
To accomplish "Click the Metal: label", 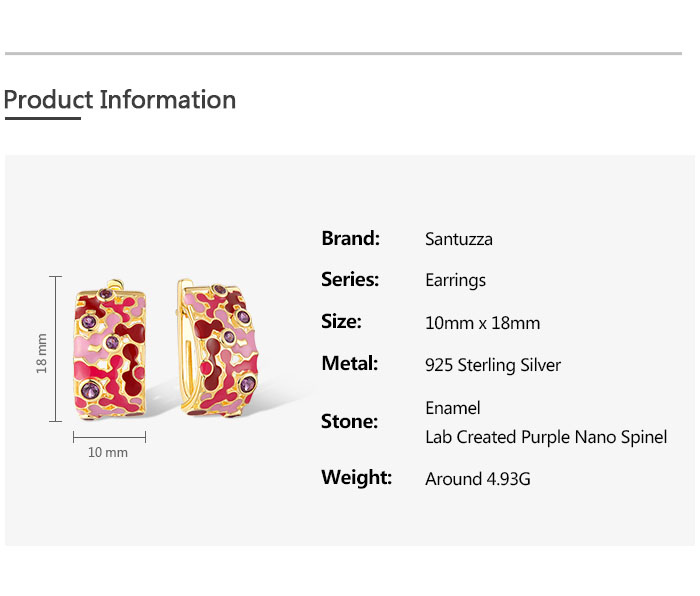I will (350, 363).
